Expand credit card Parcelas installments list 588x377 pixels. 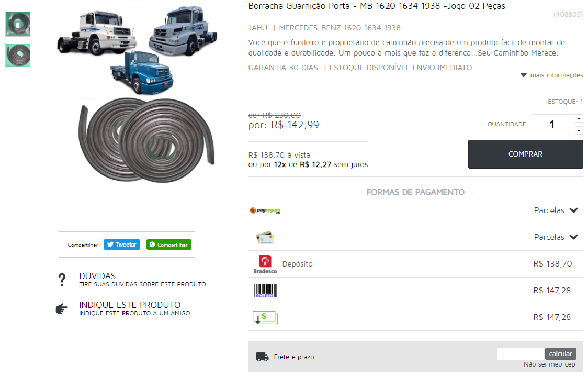556,237
